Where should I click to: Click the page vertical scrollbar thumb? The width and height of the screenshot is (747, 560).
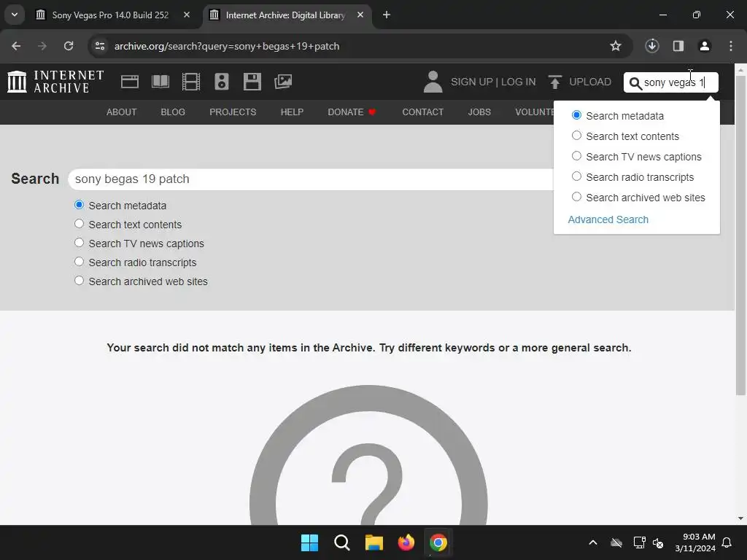[x=740, y=236]
